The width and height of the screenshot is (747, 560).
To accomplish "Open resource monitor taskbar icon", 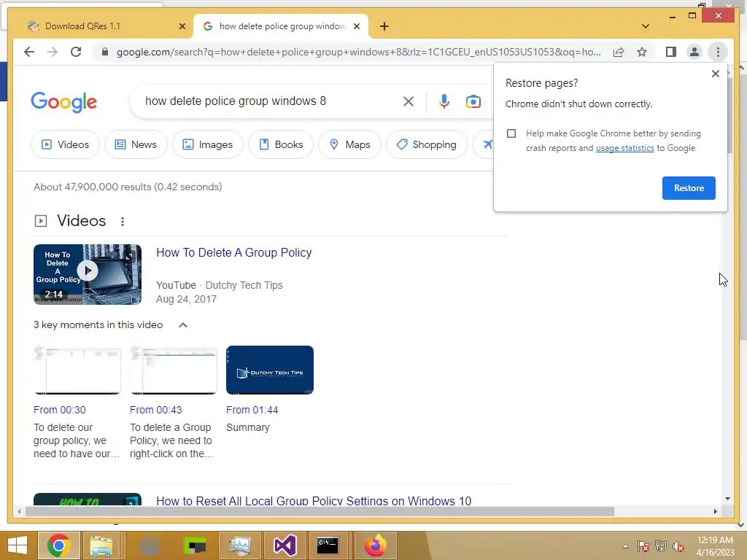I will click(x=239, y=545).
